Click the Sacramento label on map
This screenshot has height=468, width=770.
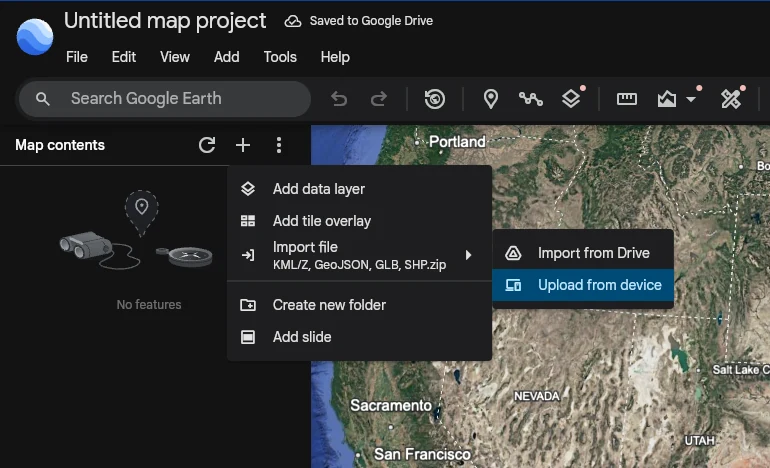click(x=391, y=406)
